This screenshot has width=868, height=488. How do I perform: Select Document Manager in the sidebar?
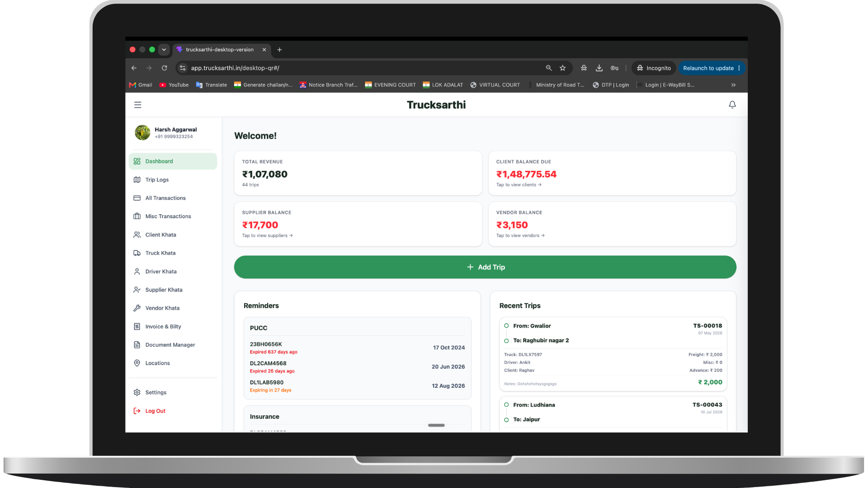pyautogui.click(x=173, y=345)
